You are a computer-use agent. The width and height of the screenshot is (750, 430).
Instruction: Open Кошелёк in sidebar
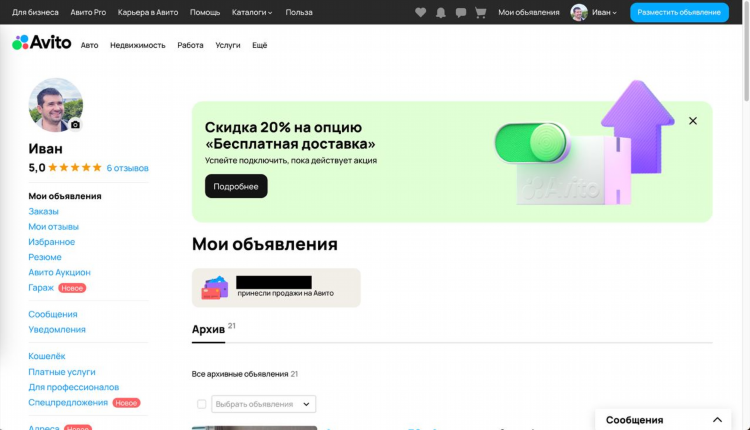(46, 356)
